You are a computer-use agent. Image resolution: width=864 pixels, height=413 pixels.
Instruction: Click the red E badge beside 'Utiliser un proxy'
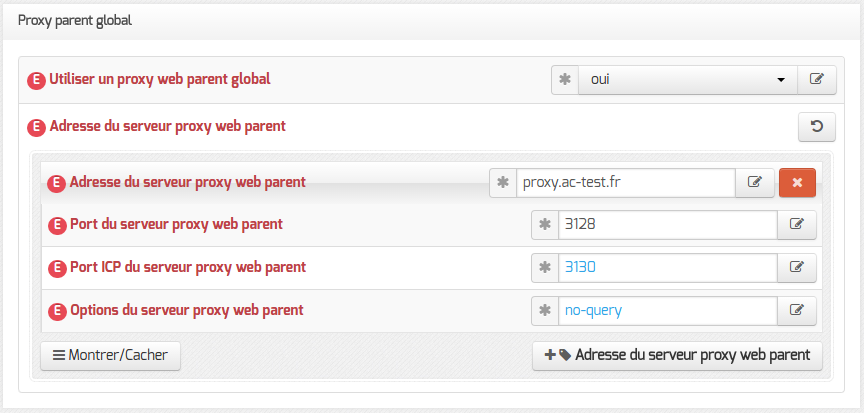coord(36,81)
